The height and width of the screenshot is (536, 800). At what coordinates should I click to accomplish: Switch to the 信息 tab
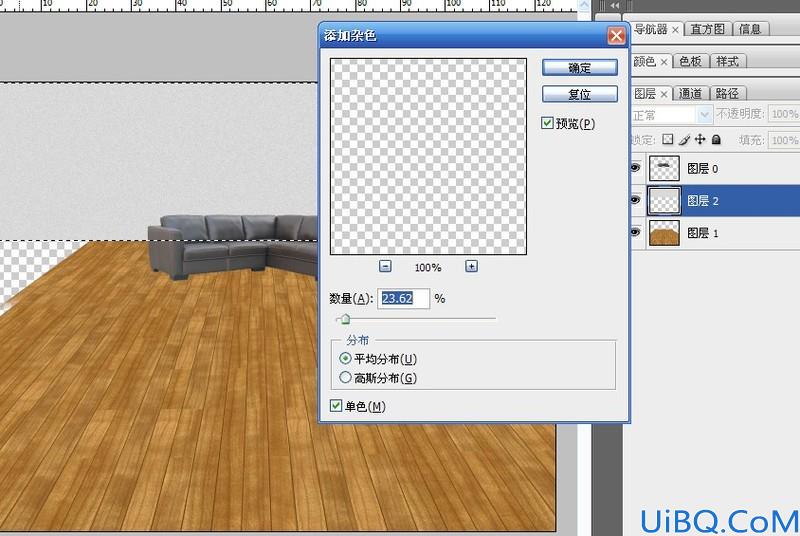tap(750, 30)
